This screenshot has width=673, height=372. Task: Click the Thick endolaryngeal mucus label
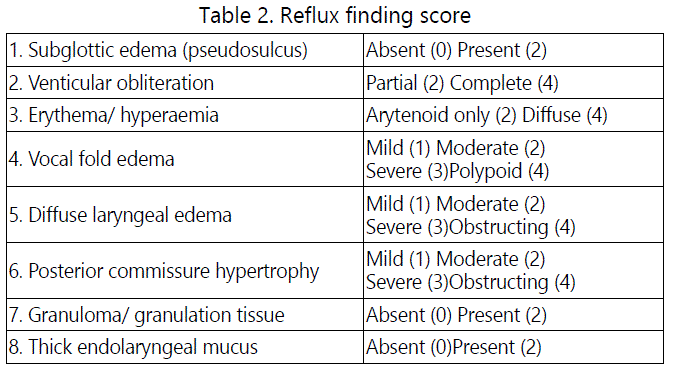pyautogui.click(x=133, y=347)
